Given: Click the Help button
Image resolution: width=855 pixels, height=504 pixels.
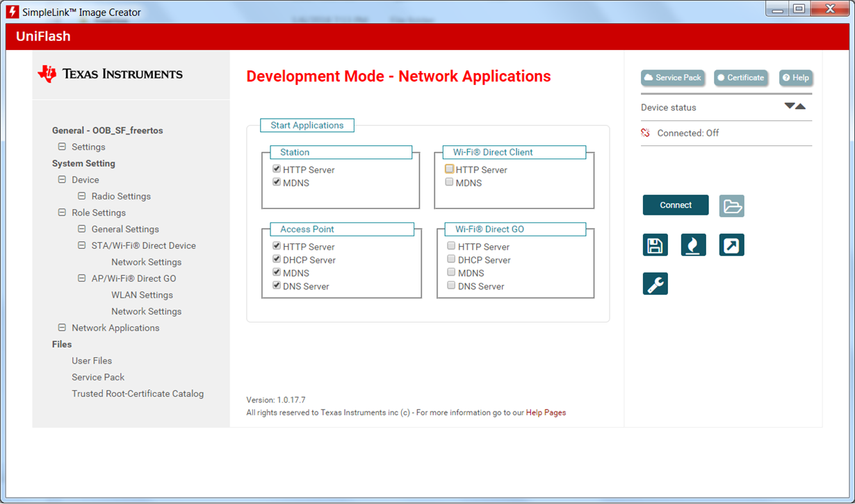Looking at the screenshot, I should 796,78.
